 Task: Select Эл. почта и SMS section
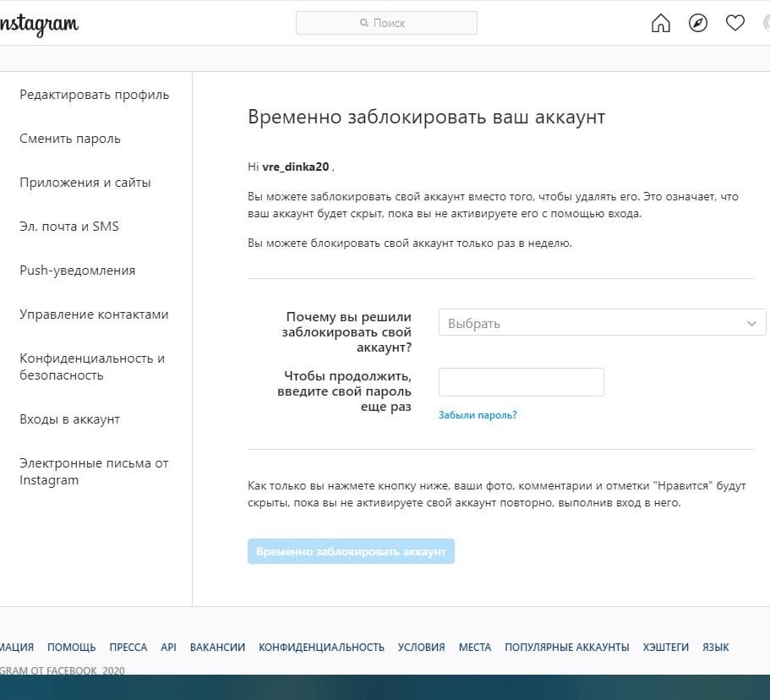coord(69,226)
